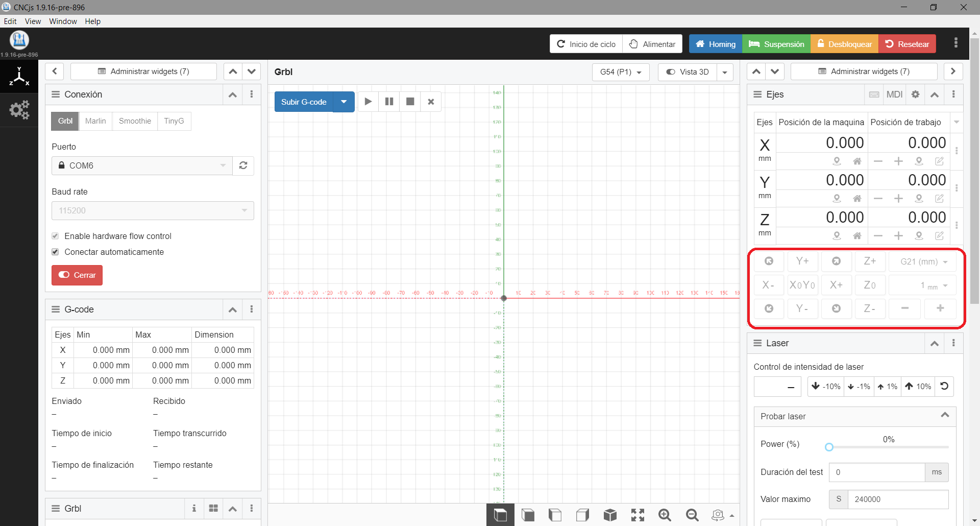The height and width of the screenshot is (526, 980).
Task: Click the zoom out magnifier icon
Action: 692,515
